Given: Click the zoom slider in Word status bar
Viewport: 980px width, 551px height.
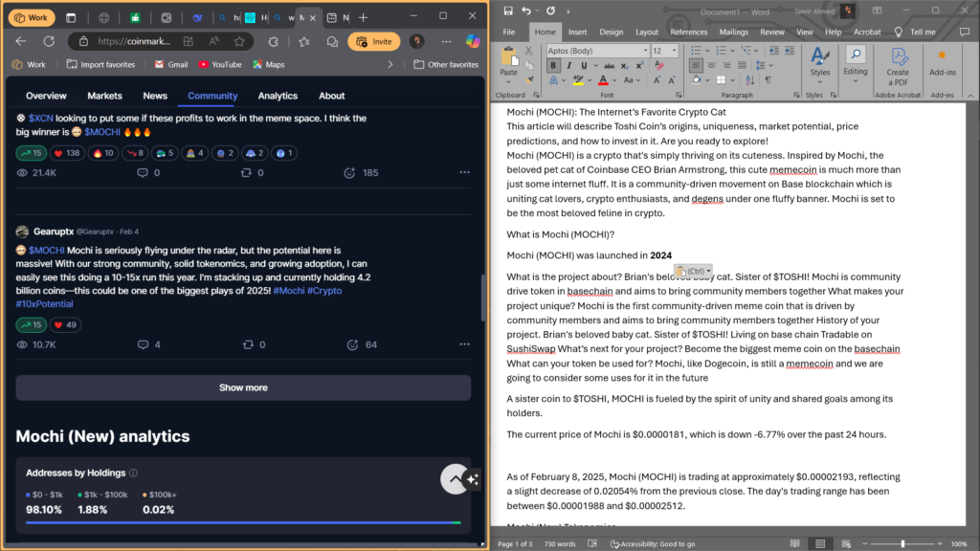Looking at the screenshot, I should (x=902, y=544).
